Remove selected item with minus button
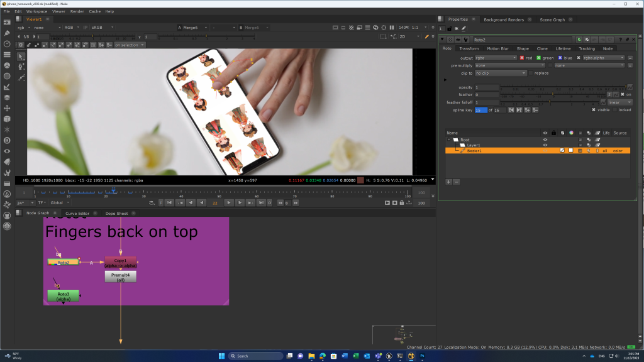Viewport: 644px width, 362px height. [x=457, y=182]
